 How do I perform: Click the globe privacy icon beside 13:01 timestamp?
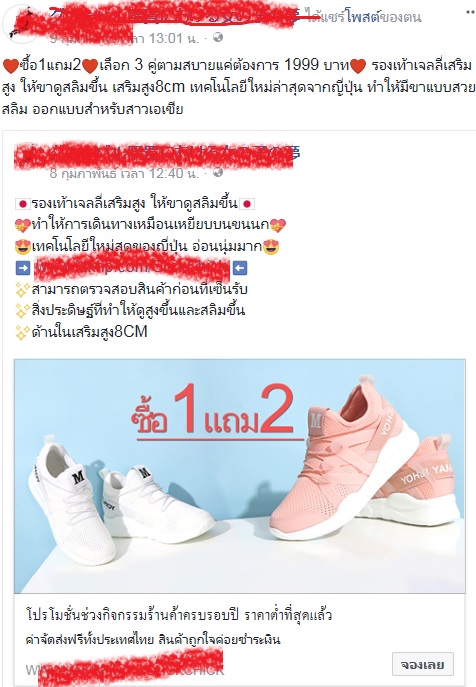pyautogui.click(x=218, y=38)
